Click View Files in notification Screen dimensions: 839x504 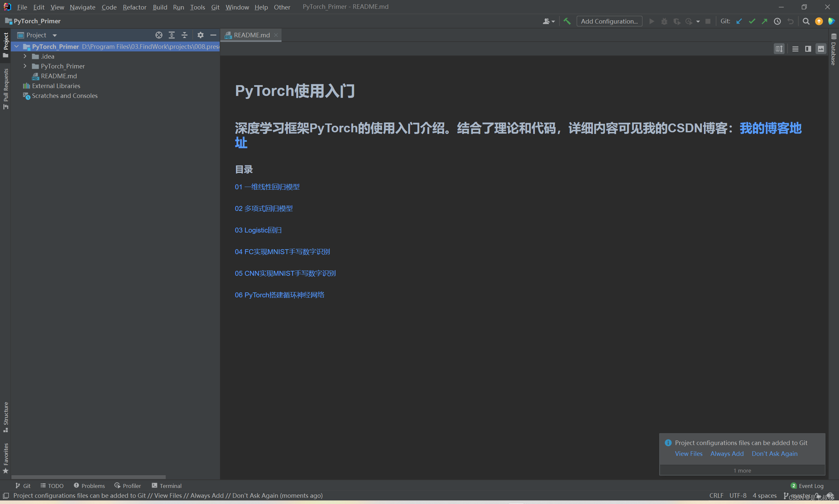[689, 453]
